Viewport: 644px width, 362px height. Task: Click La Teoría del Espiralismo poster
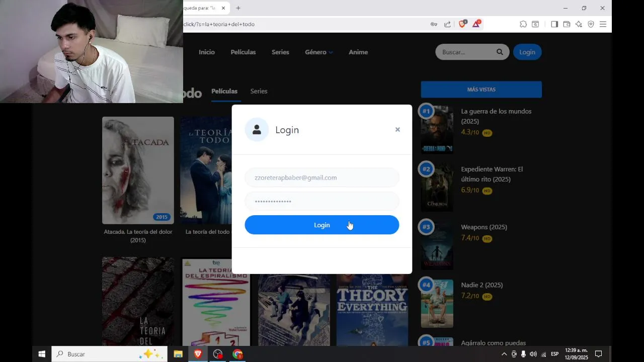point(216,302)
